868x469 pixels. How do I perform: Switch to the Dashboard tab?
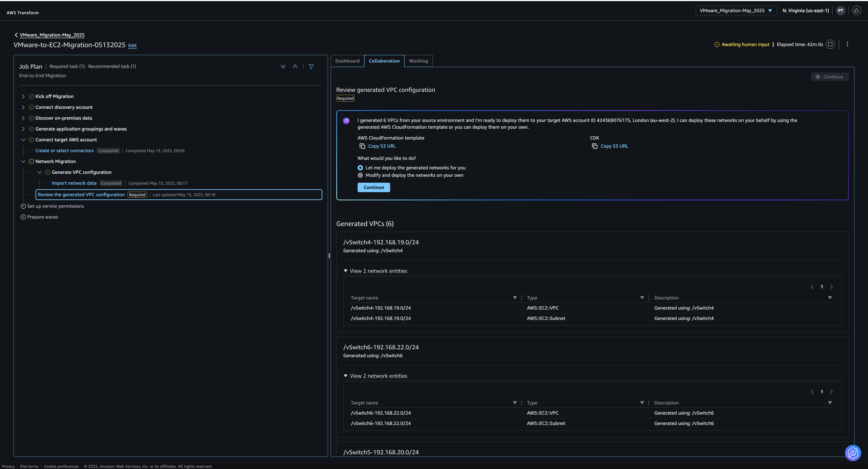(347, 61)
